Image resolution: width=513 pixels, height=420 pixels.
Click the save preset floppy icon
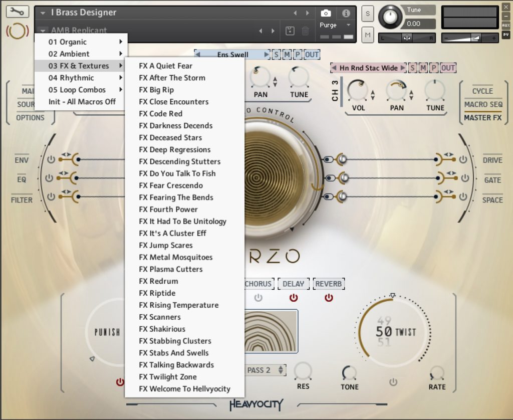[x=290, y=31]
